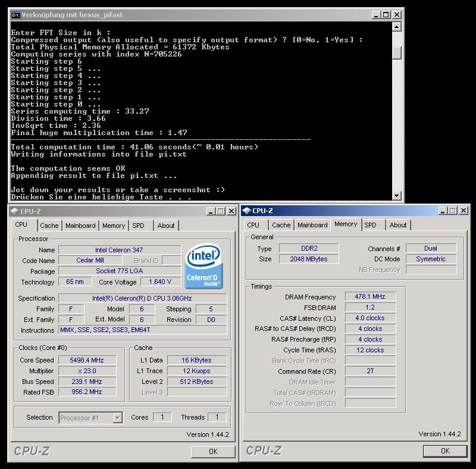Click the 'DDR2' memory type value
This screenshot has width=476, height=469.
tap(309, 248)
